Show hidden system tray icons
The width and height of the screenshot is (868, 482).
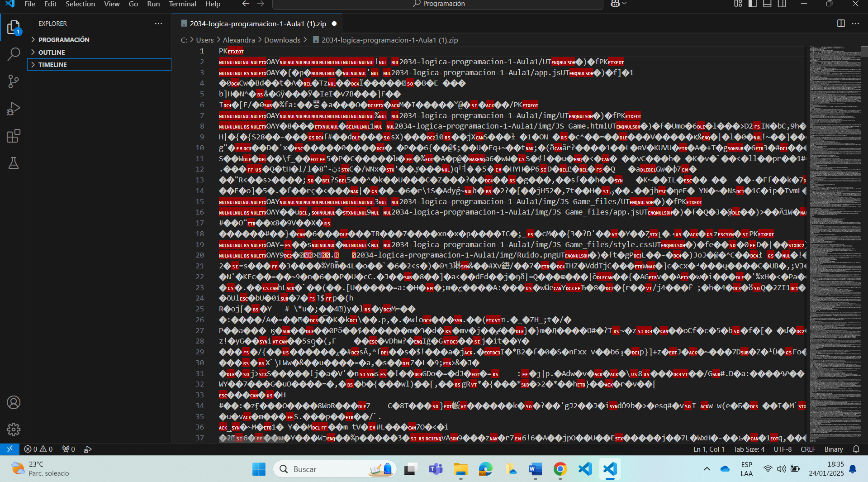(707, 469)
